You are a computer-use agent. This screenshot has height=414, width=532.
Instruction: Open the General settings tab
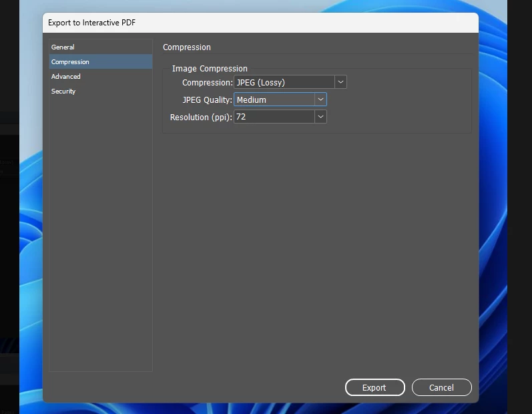[x=100, y=47]
